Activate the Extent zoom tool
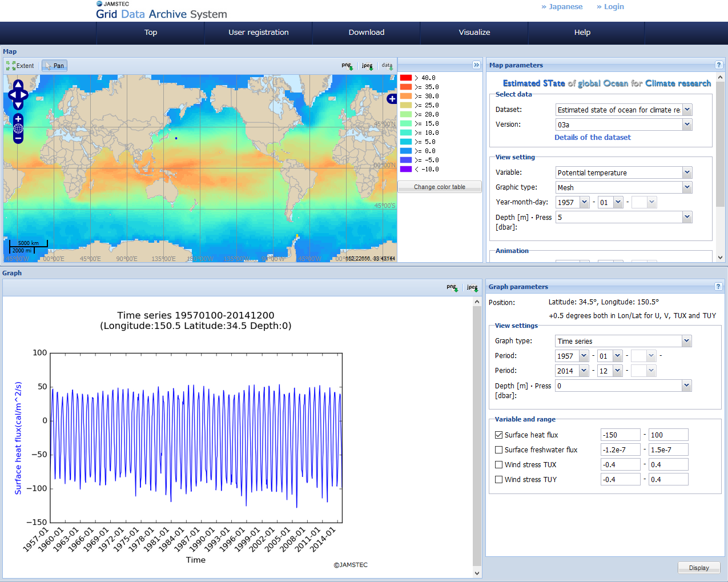The image size is (728, 582). point(20,66)
